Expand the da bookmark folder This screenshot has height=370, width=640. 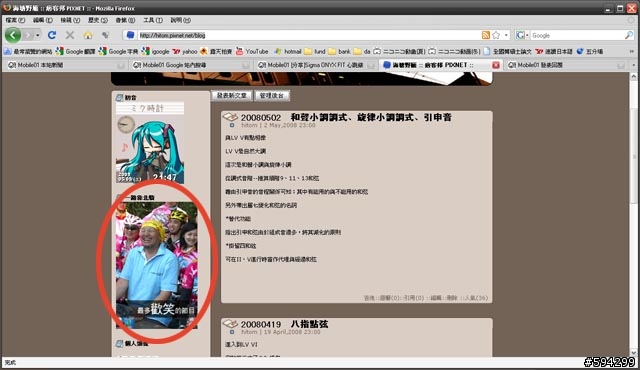(362, 51)
